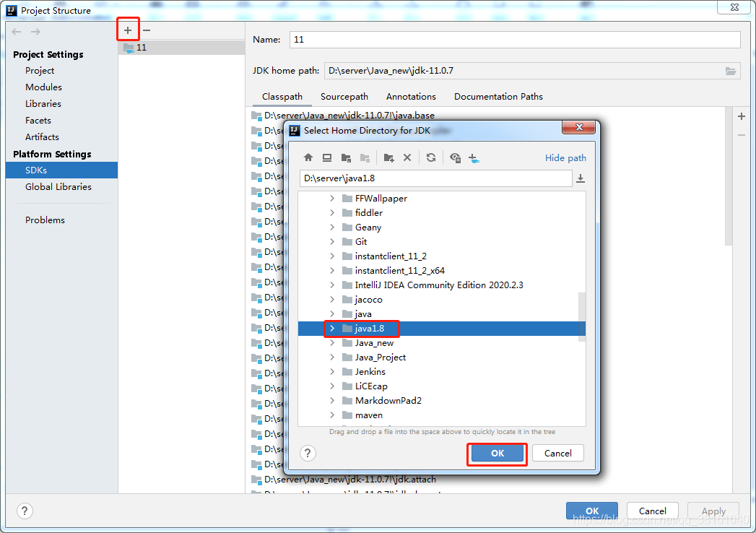Screen dimensions: 756x533
Task: Click the file tree vertical scrollbar
Action: coord(582,316)
